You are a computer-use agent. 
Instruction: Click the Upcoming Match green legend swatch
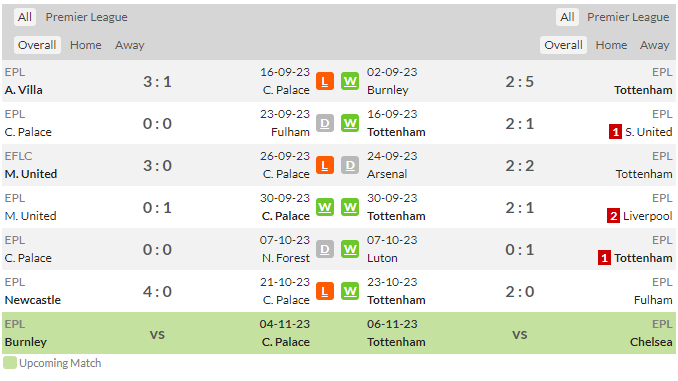(10, 362)
